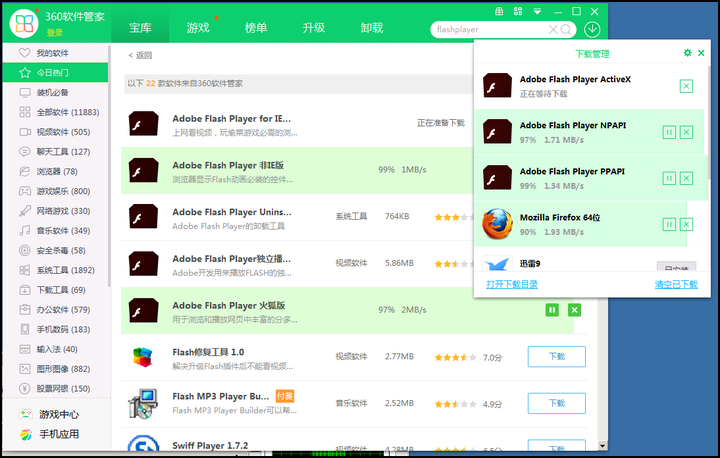Select 安全杀毒 (58) category
720x458 pixels.
pyautogui.click(x=56, y=250)
